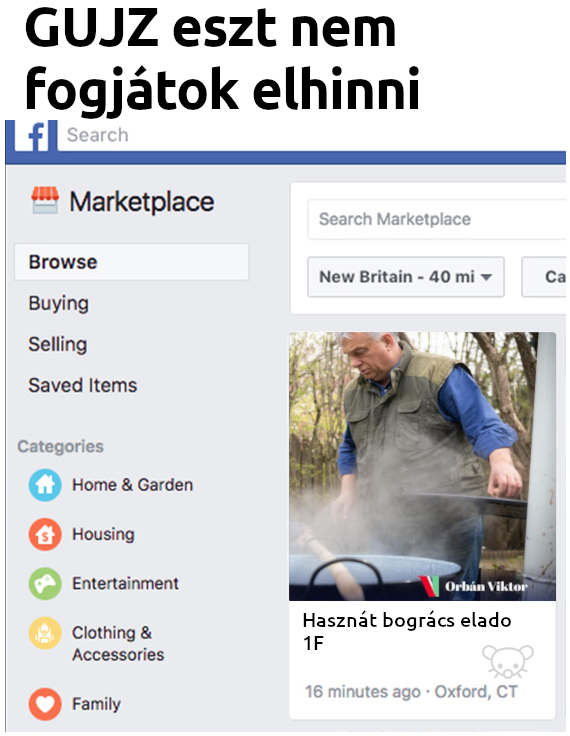Click the Marketplace storefront icon

(45, 200)
